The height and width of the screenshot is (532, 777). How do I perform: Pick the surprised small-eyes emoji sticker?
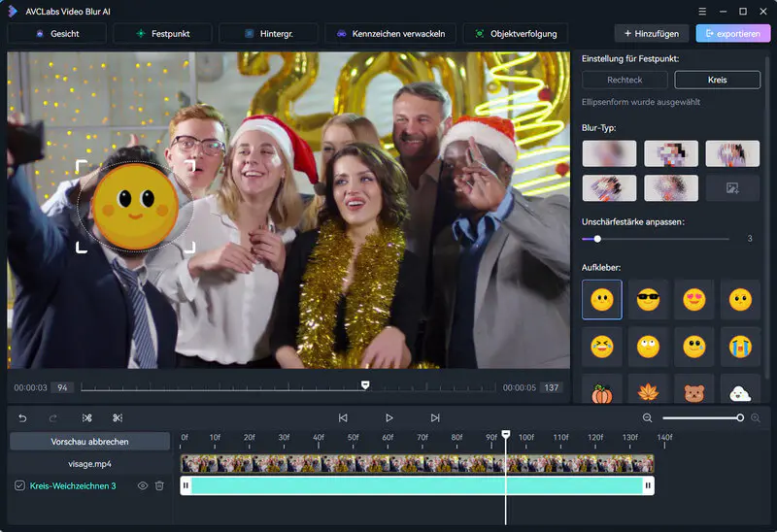pos(740,300)
